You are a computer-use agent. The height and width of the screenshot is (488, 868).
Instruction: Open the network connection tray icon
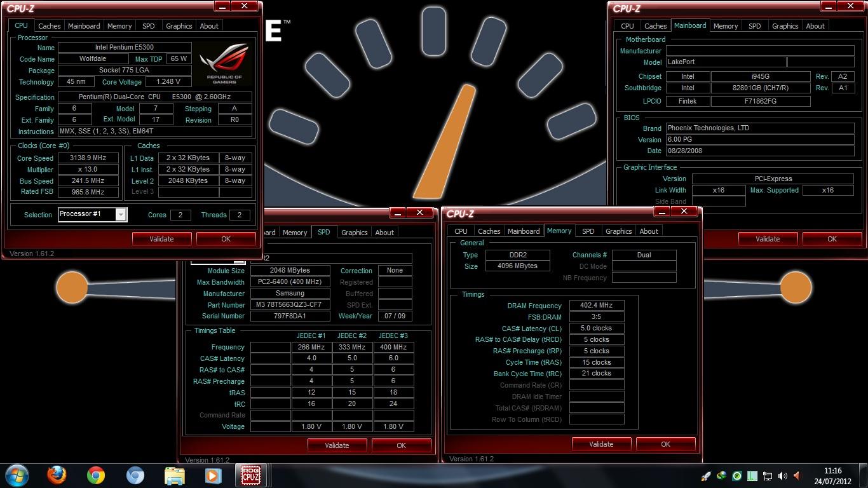pos(767,475)
